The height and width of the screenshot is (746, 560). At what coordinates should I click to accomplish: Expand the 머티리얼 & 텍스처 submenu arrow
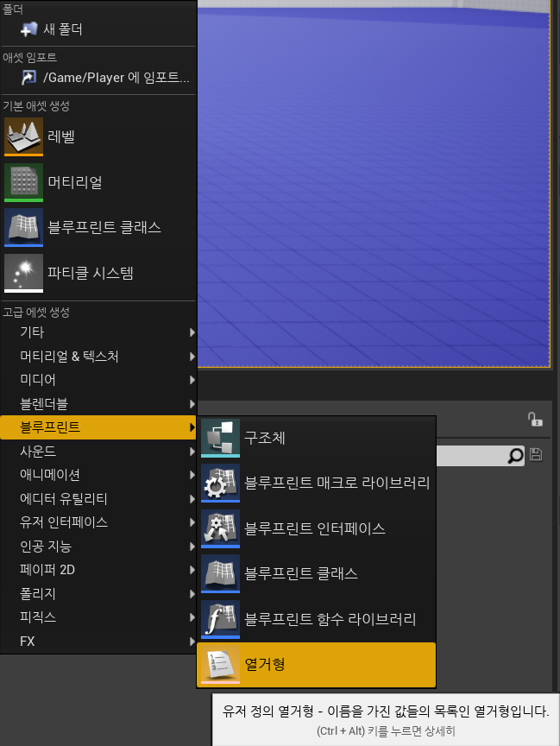coord(192,356)
